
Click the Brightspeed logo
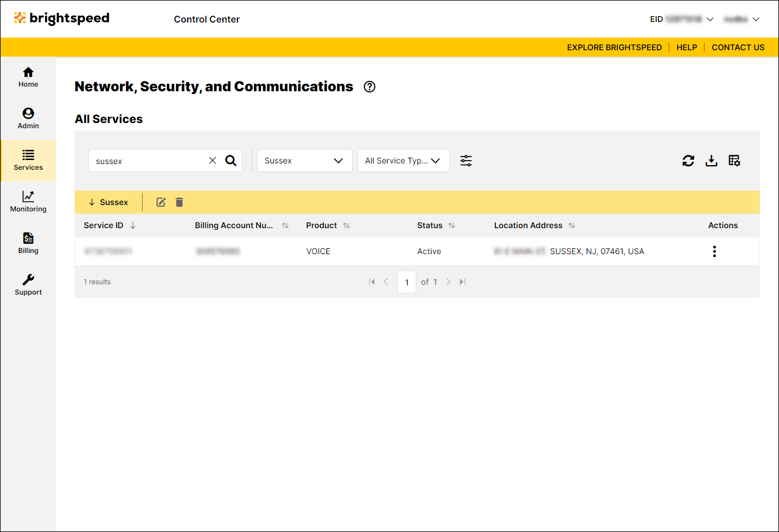point(62,18)
